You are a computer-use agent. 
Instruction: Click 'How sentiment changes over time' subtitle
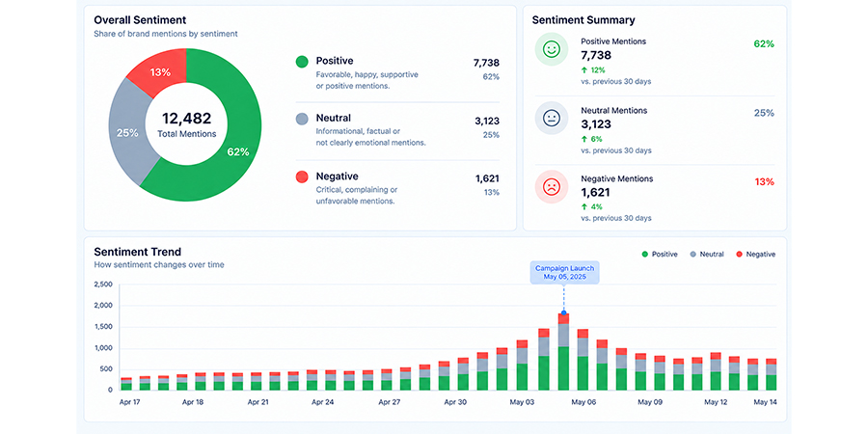tap(159, 264)
